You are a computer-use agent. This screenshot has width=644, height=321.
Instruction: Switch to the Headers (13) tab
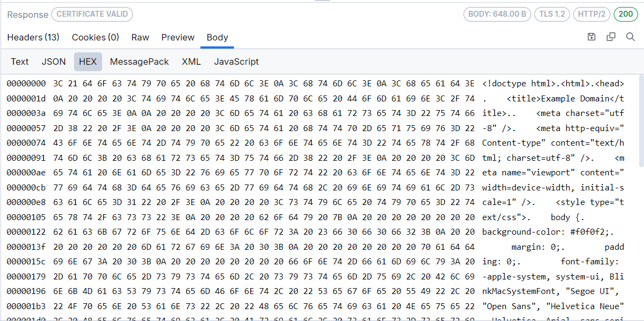[33, 37]
